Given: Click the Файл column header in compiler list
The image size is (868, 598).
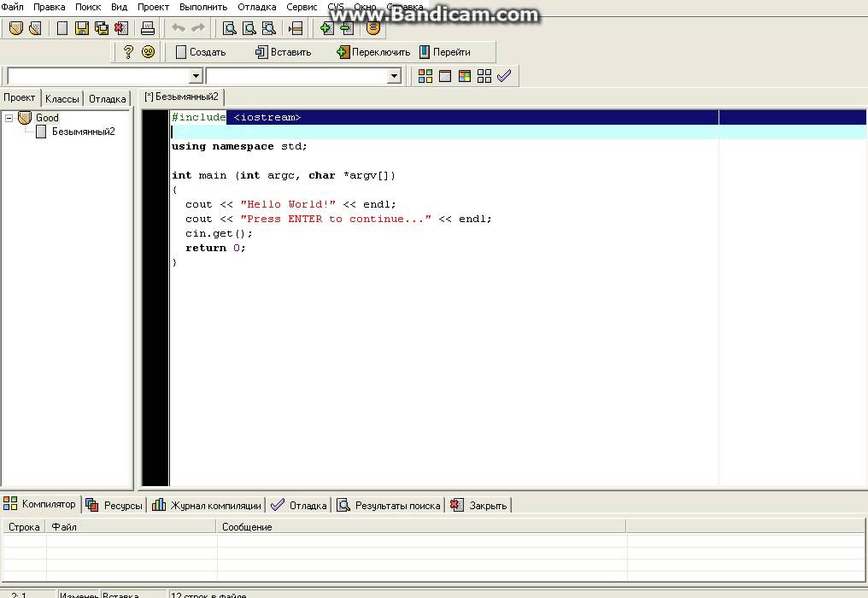Looking at the screenshot, I should [x=131, y=527].
